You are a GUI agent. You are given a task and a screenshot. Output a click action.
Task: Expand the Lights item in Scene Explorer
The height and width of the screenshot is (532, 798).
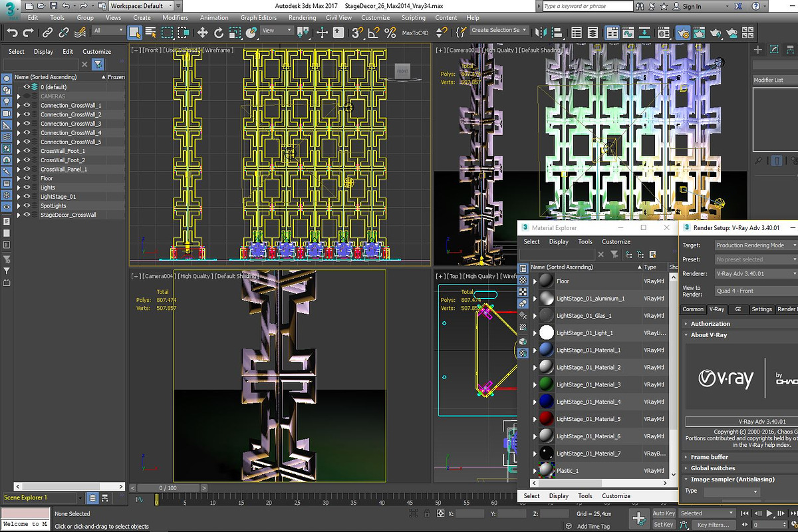pos(19,188)
